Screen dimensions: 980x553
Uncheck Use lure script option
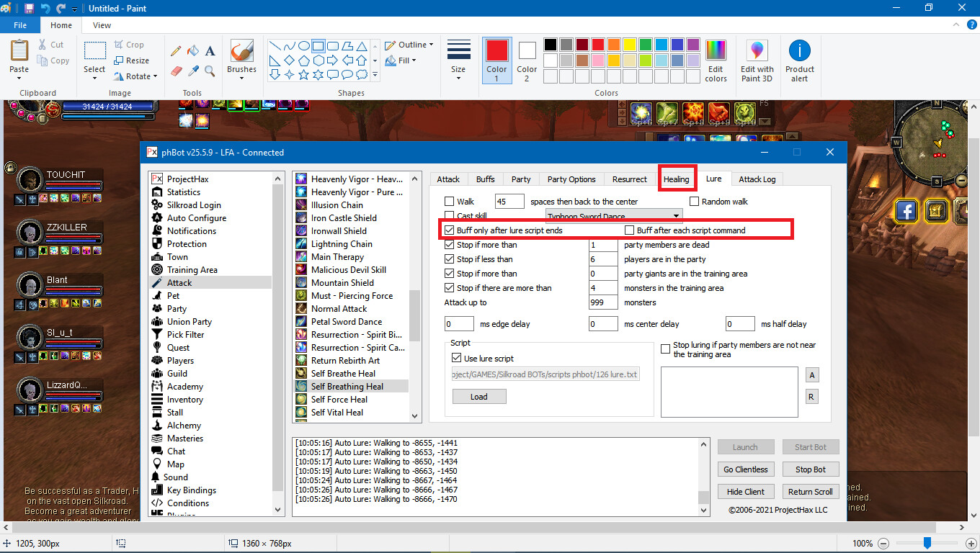(x=456, y=358)
